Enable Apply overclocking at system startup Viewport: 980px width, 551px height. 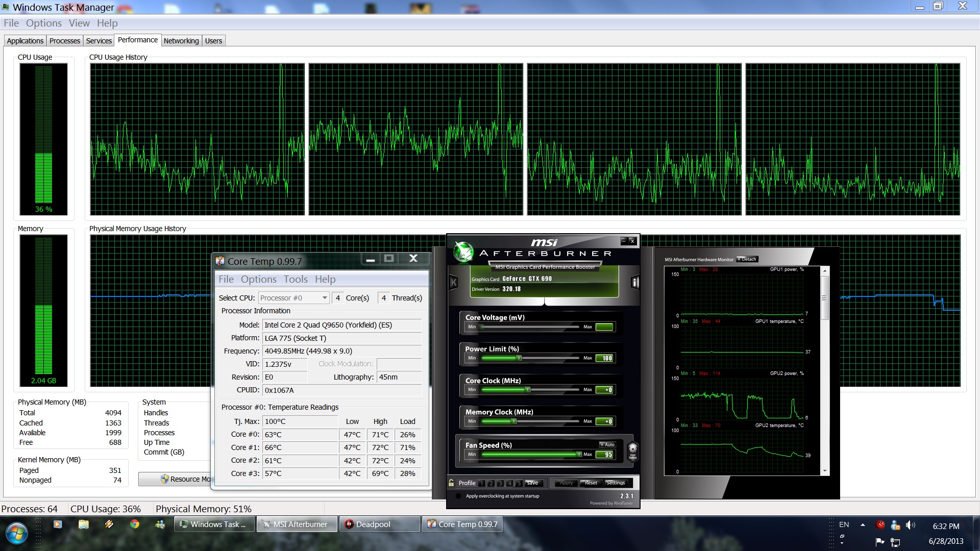[x=458, y=496]
